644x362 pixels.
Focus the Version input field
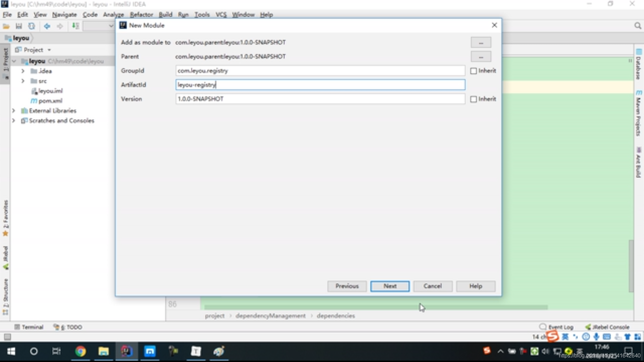click(320, 99)
